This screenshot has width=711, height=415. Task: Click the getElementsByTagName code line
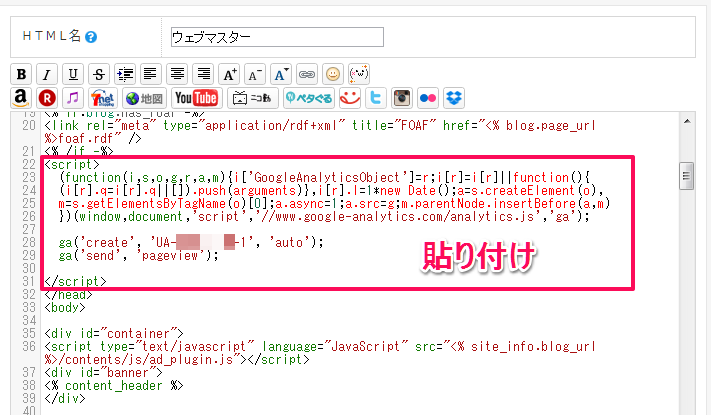(334, 203)
